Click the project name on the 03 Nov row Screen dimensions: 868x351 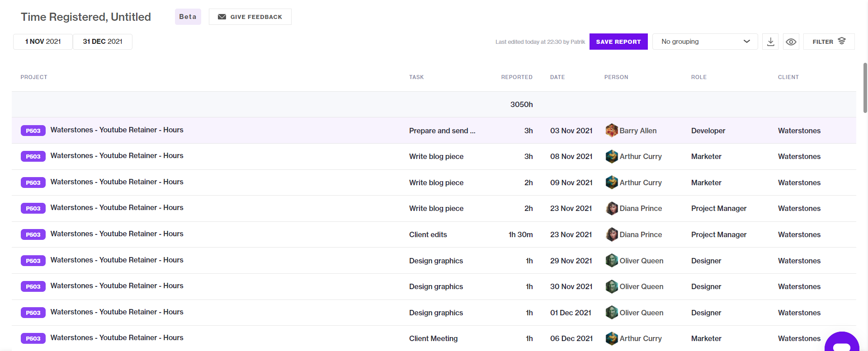117,130
